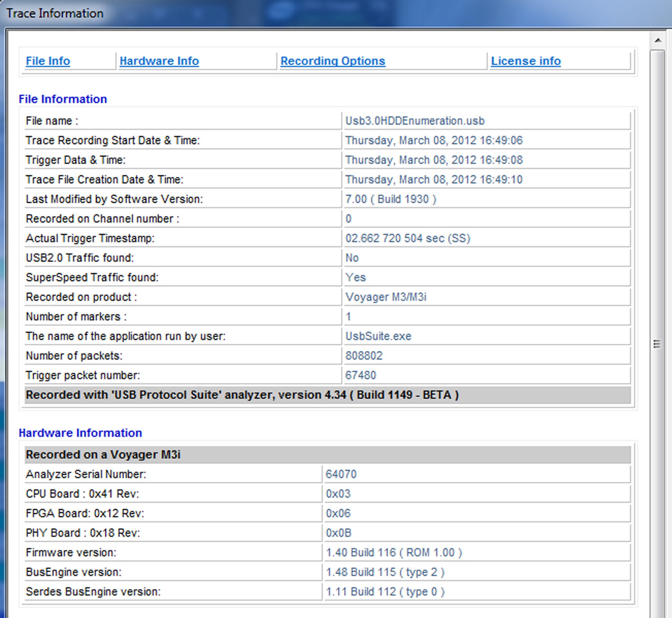Image resolution: width=672 pixels, height=618 pixels.
Task: Jump to Hardware Info section link
Action: [x=159, y=61]
